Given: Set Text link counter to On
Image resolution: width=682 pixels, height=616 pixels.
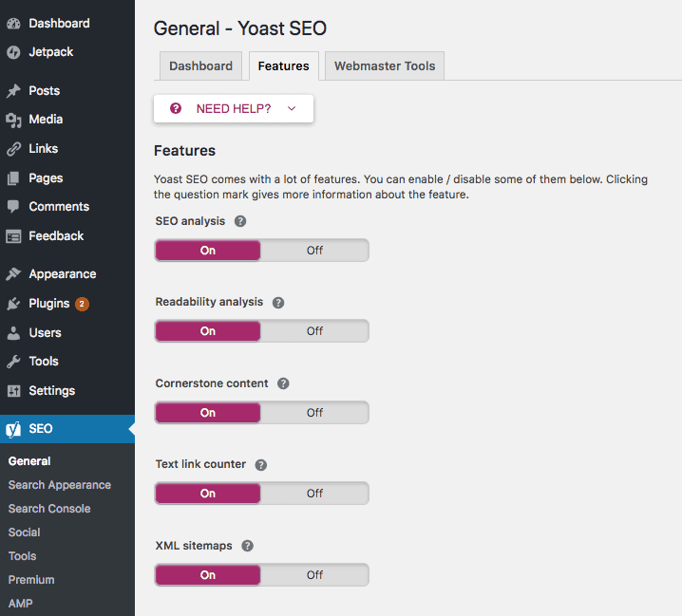Looking at the screenshot, I should point(208,494).
